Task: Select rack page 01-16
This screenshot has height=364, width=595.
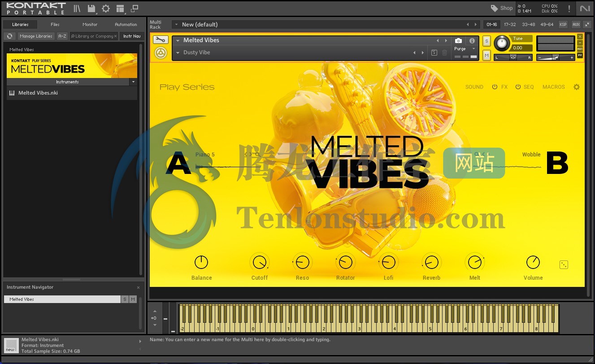Action: pyautogui.click(x=491, y=25)
